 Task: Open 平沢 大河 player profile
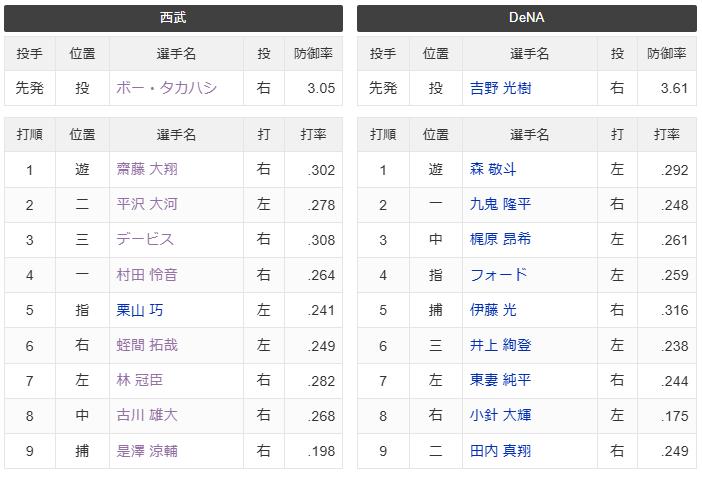[147, 205]
